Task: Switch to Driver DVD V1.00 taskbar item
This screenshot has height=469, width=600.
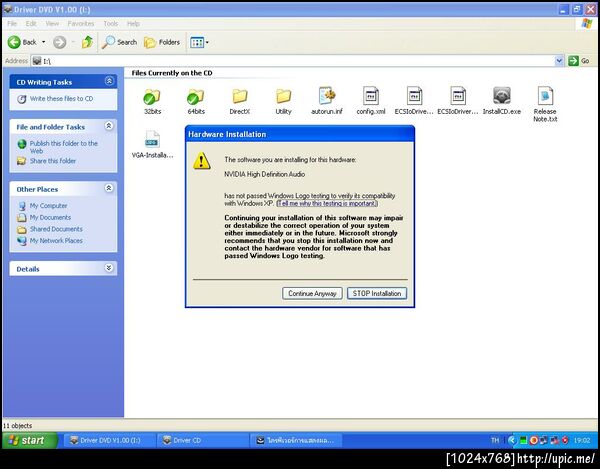Action: click(109, 440)
